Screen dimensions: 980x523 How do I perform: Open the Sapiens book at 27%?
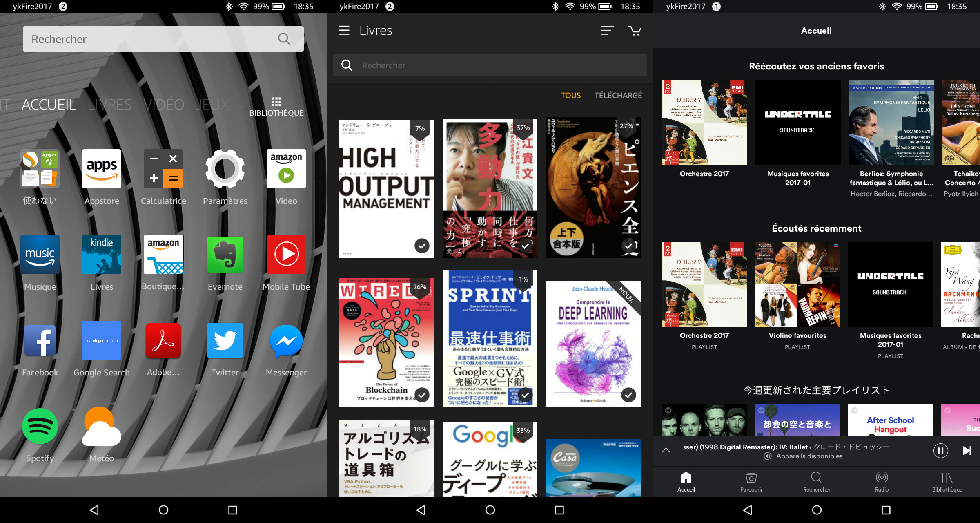tap(593, 188)
